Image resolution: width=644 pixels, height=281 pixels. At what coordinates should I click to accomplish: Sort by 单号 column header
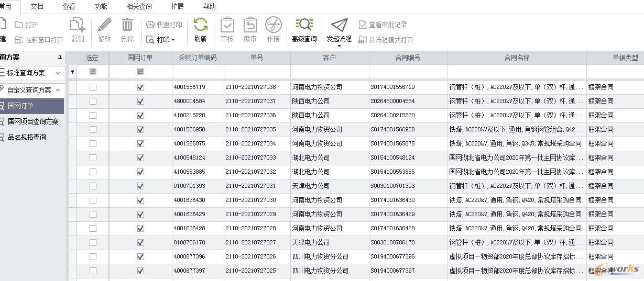[x=257, y=58]
